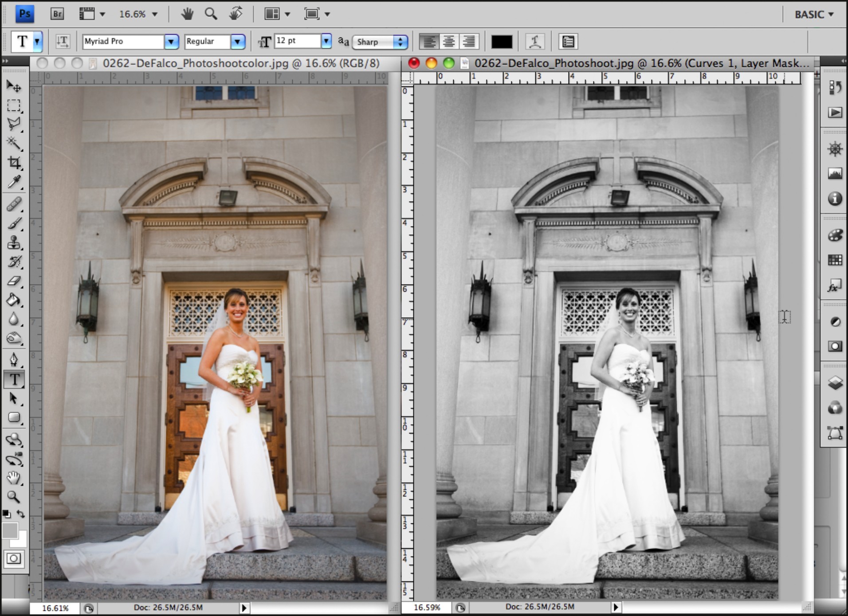Select the Pen tool
Image resolution: width=848 pixels, height=616 pixels.
[14, 359]
